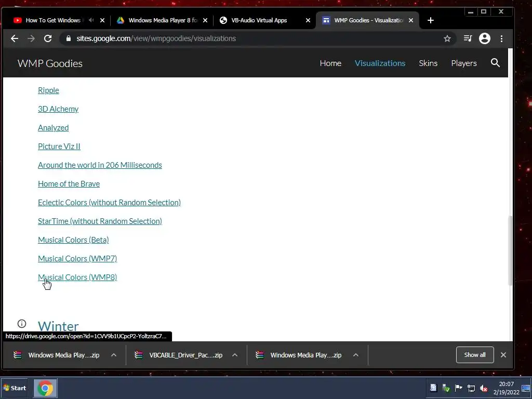Viewport: 532px width, 399px height.
Task: Click the forward navigation arrow
Action: click(31, 38)
